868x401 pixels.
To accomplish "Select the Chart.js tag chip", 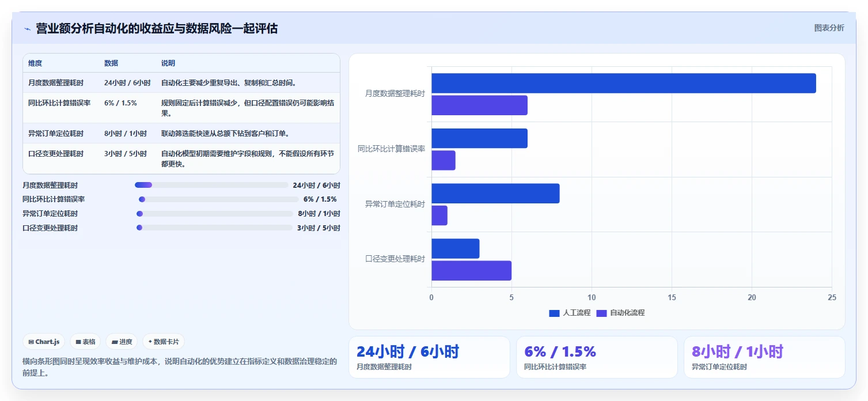I will 44,342.
